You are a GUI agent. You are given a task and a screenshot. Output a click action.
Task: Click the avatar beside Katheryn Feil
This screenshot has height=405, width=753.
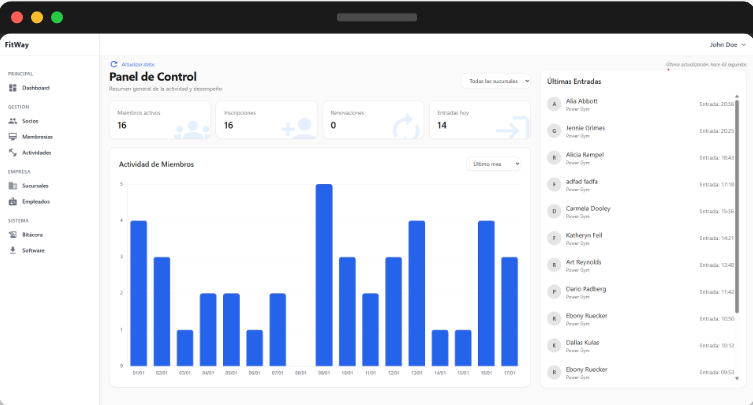pos(554,238)
